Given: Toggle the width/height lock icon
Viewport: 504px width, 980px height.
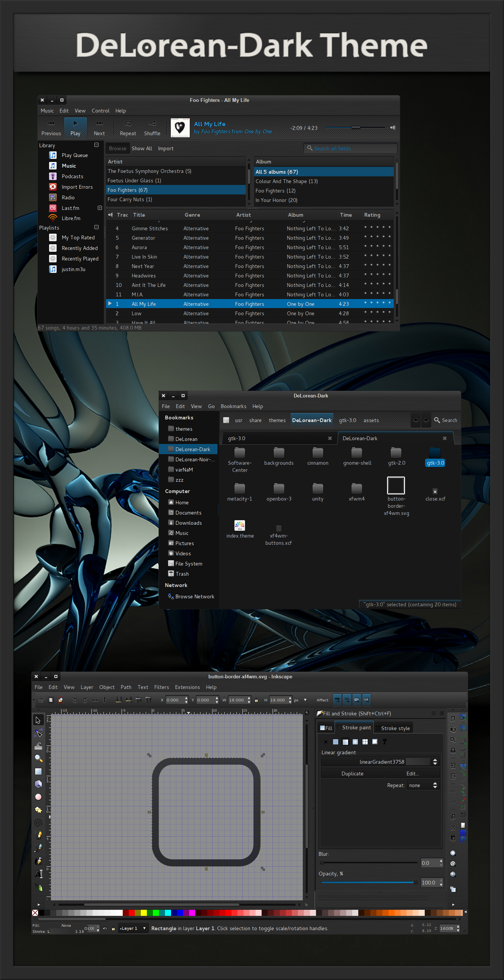Looking at the screenshot, I should click(x=256, y=700).
